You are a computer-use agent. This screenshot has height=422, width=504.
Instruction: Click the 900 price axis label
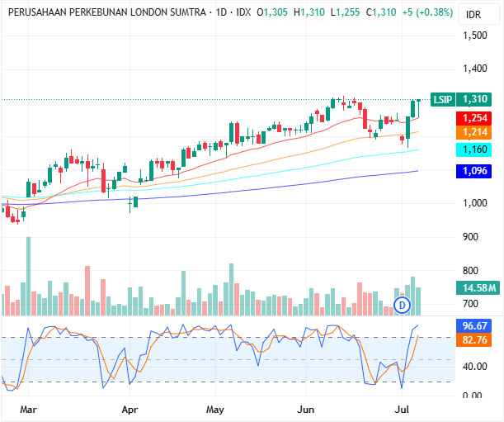click(x=470, y=237)
